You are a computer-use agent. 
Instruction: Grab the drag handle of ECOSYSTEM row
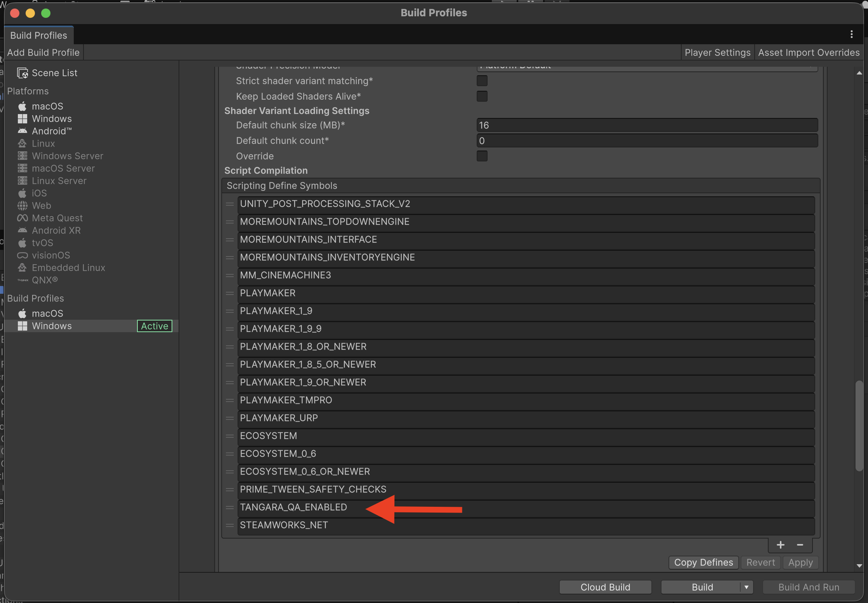[230, 436]
